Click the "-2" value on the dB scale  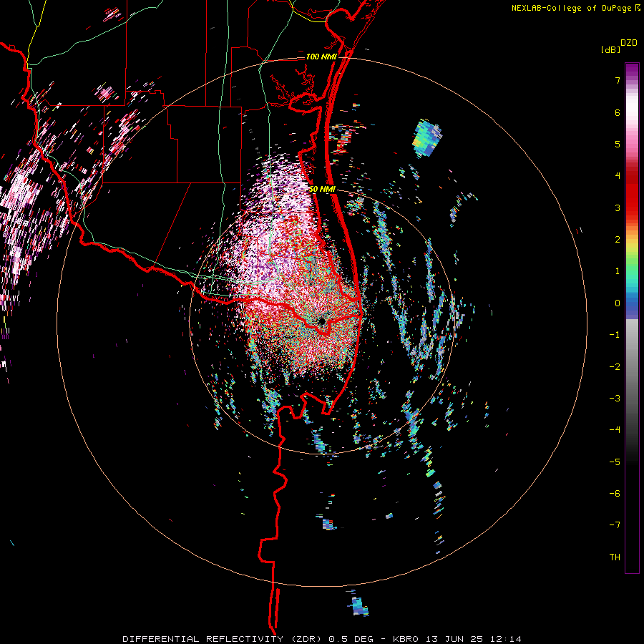click(615, 367)
